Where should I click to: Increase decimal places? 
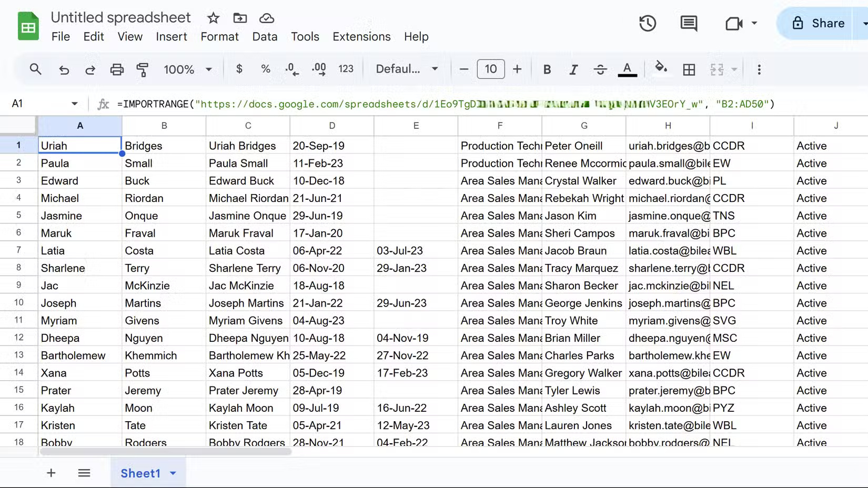coord(318,69)
